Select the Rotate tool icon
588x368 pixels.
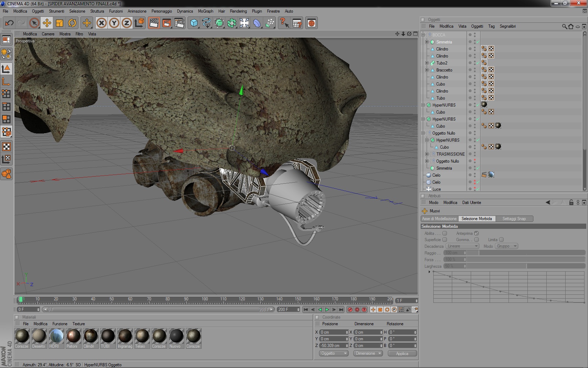click(x=72, y=23)
